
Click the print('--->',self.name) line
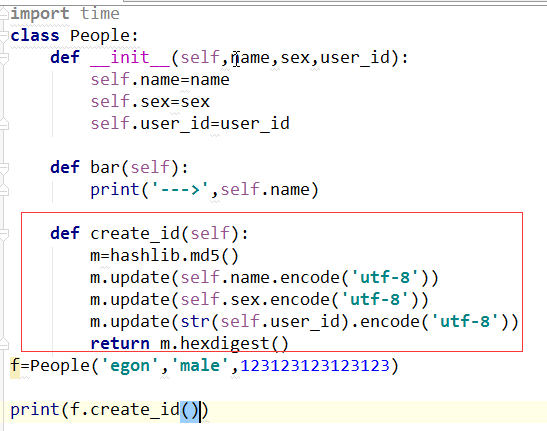[204, 190]
